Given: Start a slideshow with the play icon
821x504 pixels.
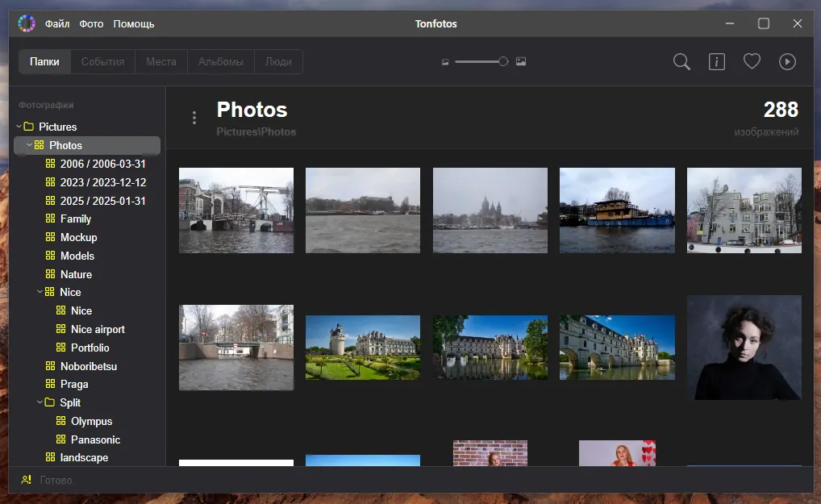Looking at the screenshot, I should point(787,61).
